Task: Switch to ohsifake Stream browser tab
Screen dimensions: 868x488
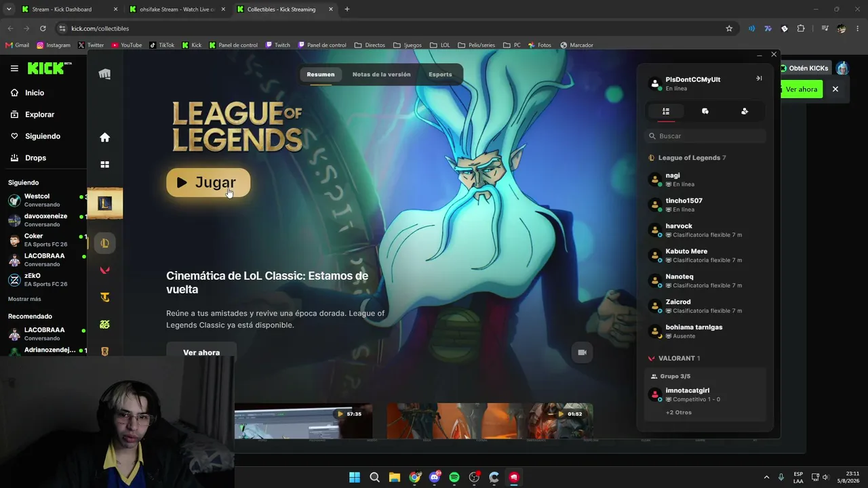Action: click(178, 9)
